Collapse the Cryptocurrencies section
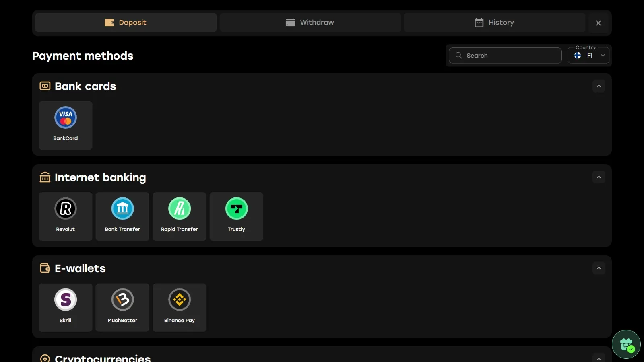The image size is (644, 362). coord(599,358)
